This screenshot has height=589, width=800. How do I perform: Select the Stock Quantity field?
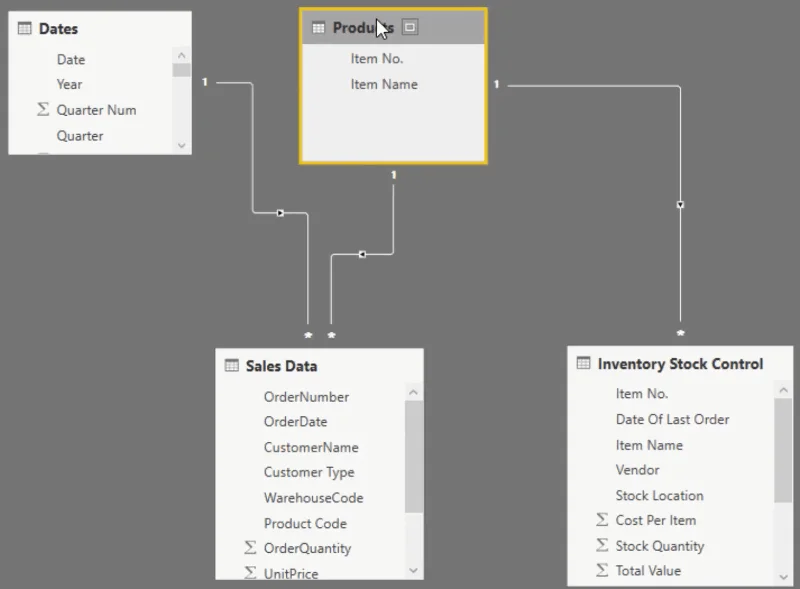tap(660, 546)
